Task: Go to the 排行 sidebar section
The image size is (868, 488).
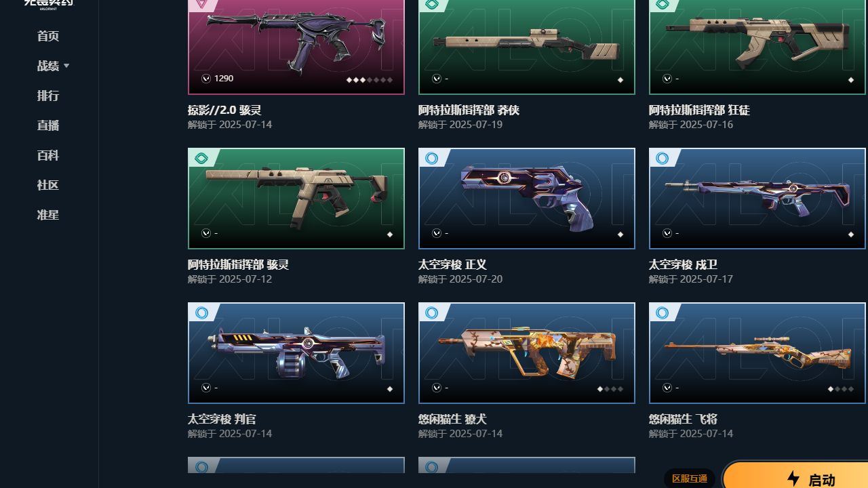Action: (x=48, y=96)
